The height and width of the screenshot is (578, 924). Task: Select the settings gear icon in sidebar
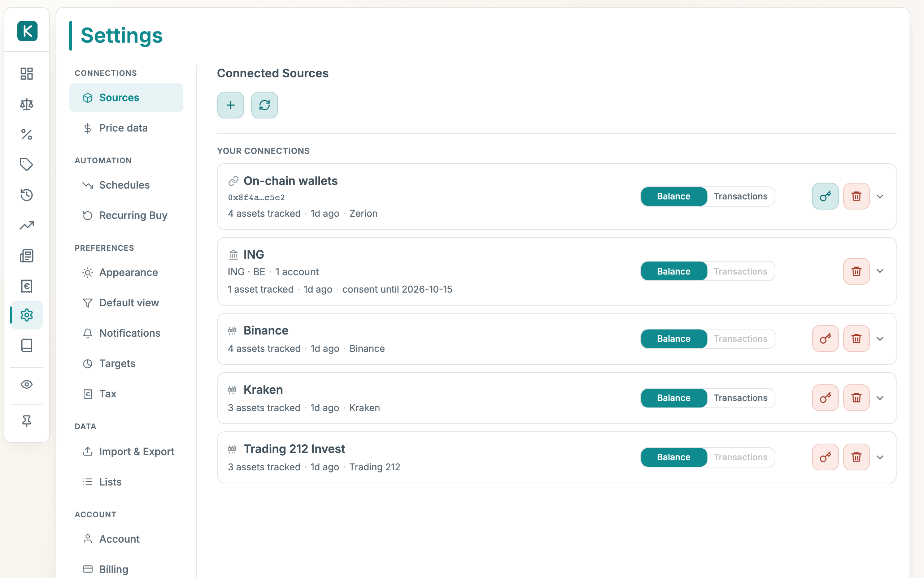click(x=27, y=315)
